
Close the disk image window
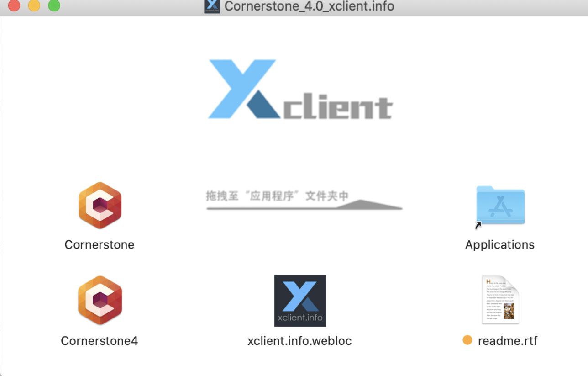point(15,6)
